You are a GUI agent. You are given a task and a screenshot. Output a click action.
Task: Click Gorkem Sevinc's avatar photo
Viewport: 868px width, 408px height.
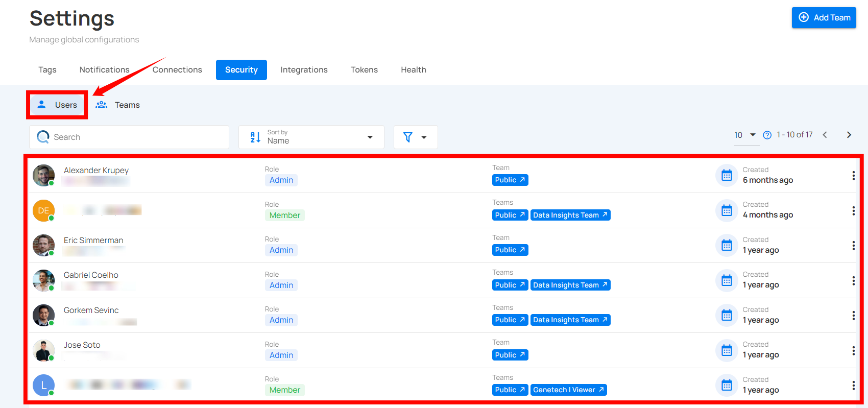click(x=43, y=315)
